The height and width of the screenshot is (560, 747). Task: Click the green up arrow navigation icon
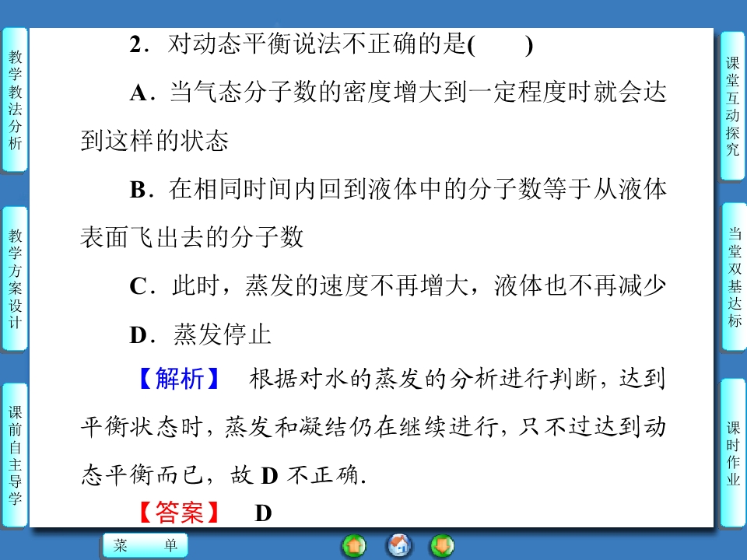point(354,545)
